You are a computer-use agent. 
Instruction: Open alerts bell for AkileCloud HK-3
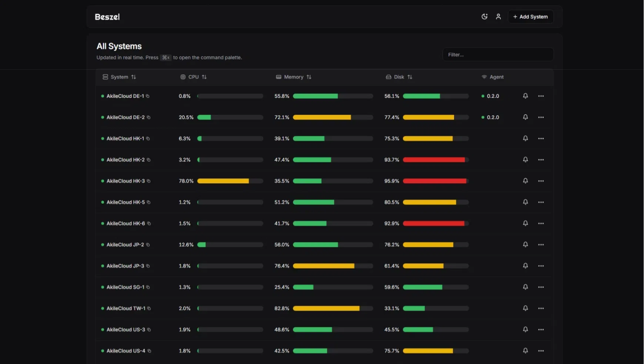click(525, 181)
